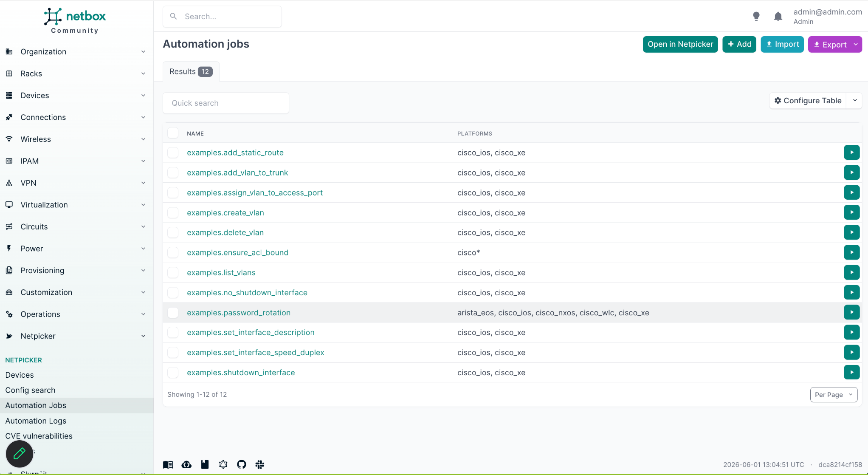Run the examples.set_interface_speed_duplex job
Screen dimensions: 868x475
tap(851, 352)
